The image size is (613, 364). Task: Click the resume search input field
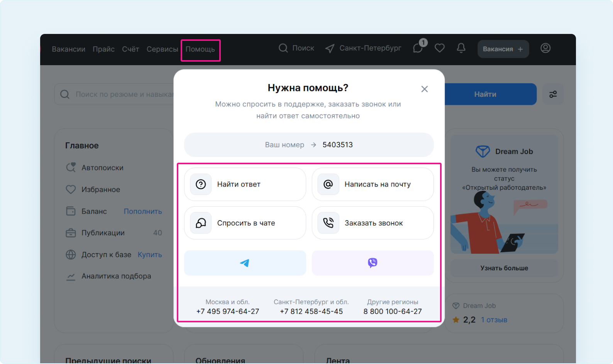pos(114,94)
